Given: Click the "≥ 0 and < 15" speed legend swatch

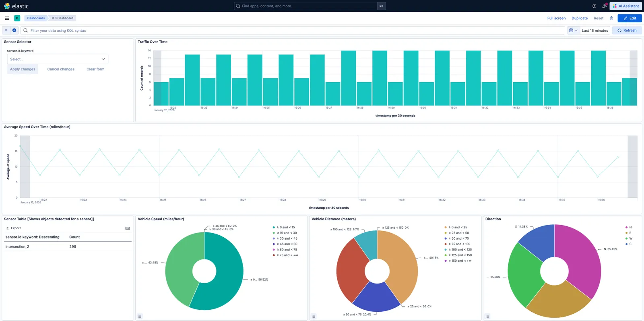Looking at the screenshot, I should 274,228.
